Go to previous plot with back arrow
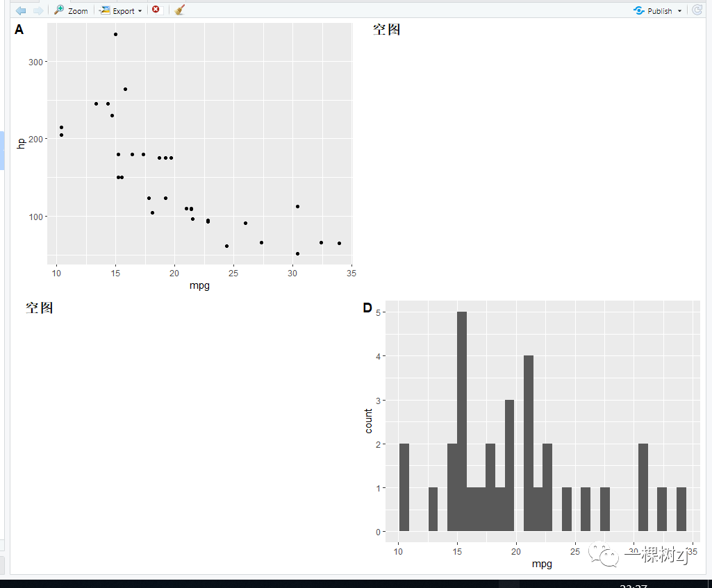Image resolution: width=712 pixels, height=588 pixels. coord(21,10)
